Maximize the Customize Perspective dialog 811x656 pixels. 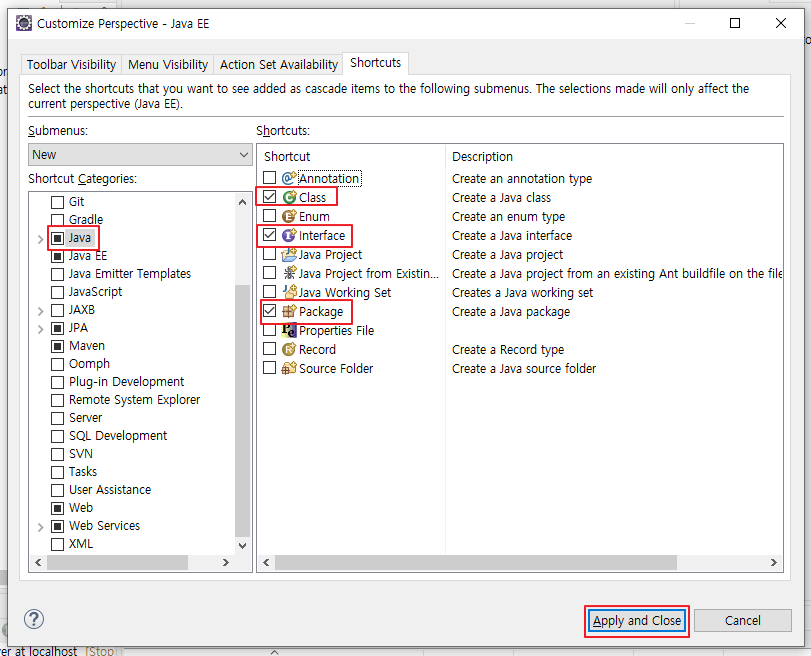tap(735, 23)
